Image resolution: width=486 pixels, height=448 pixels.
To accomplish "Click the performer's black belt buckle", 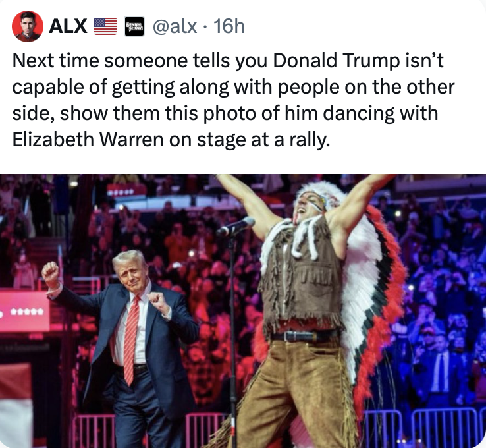I will (291, 337).
